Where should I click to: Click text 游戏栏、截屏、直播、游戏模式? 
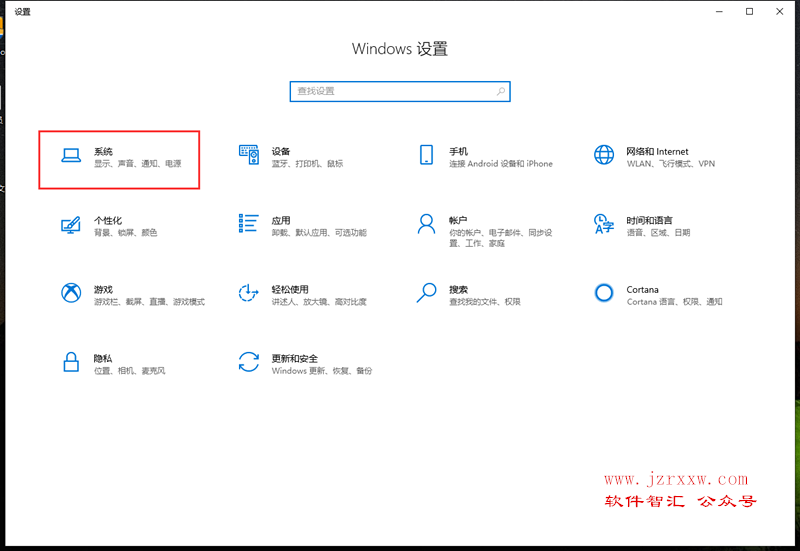[149, 302]
